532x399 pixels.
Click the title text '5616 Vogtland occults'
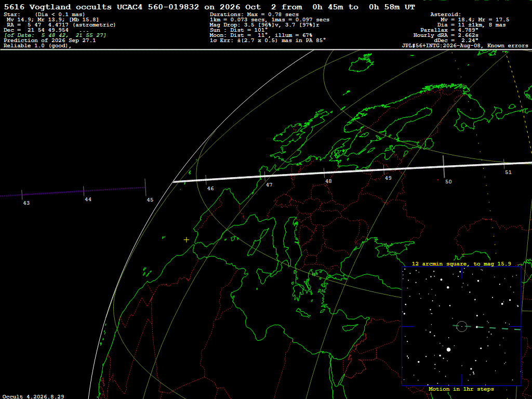tap(57, 7)
